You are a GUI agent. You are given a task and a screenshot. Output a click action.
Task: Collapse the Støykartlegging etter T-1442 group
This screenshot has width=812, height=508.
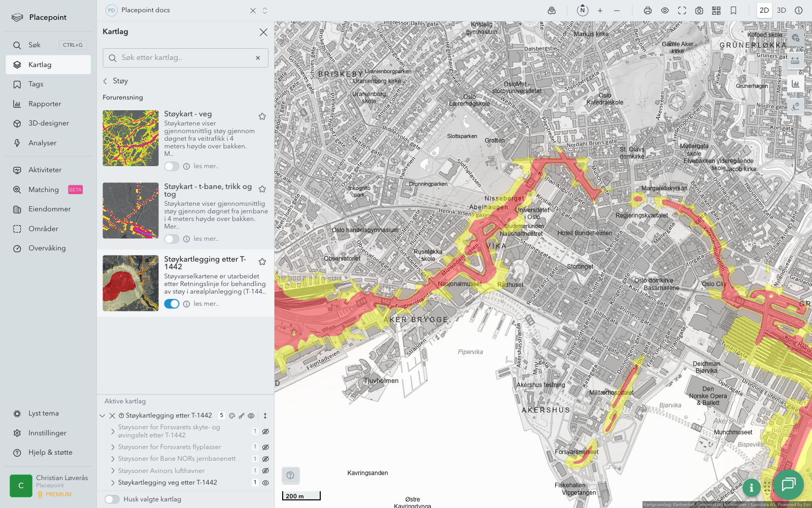103,416
